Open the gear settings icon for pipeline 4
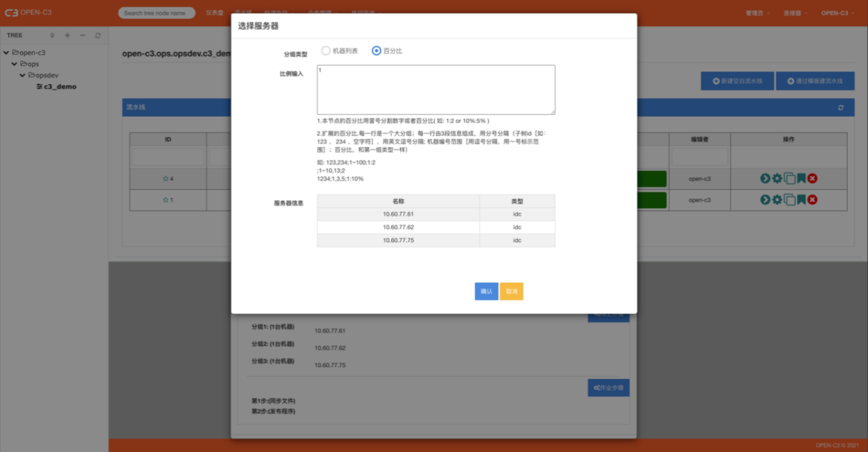The width and height of the screenshot is (868, 452). [777, 178]
